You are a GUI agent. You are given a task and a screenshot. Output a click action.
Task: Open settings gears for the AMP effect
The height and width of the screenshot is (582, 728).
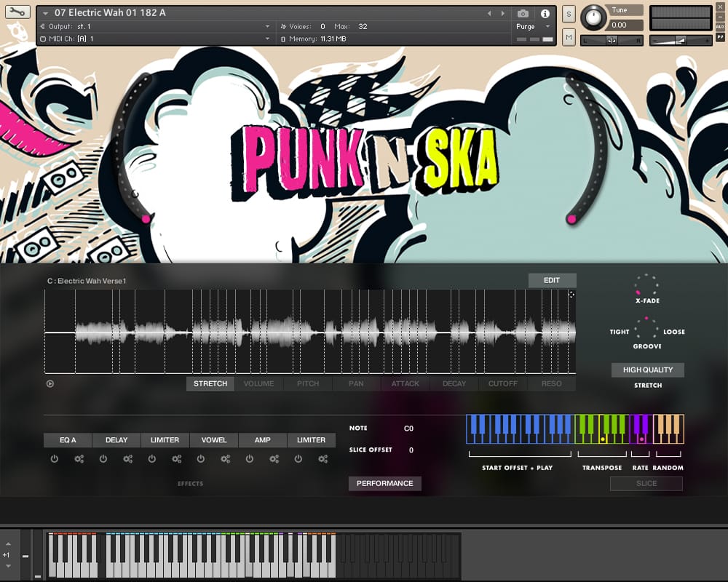coord(274,459)
